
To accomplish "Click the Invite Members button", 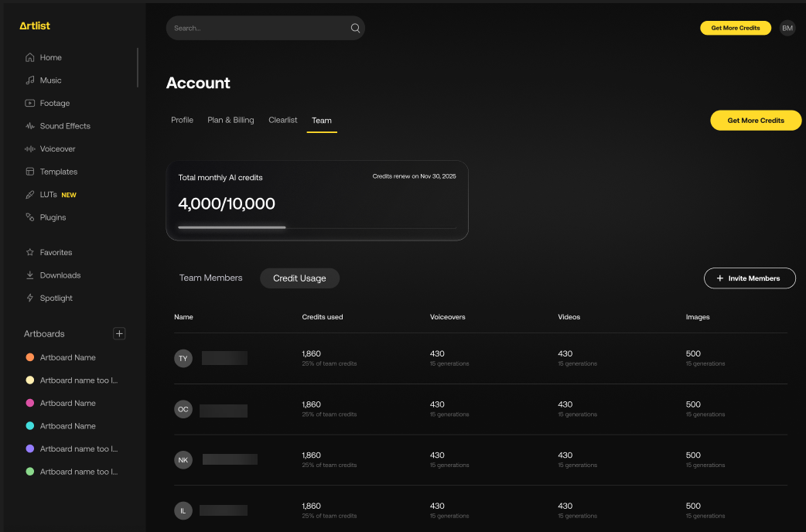I will 749,278.
